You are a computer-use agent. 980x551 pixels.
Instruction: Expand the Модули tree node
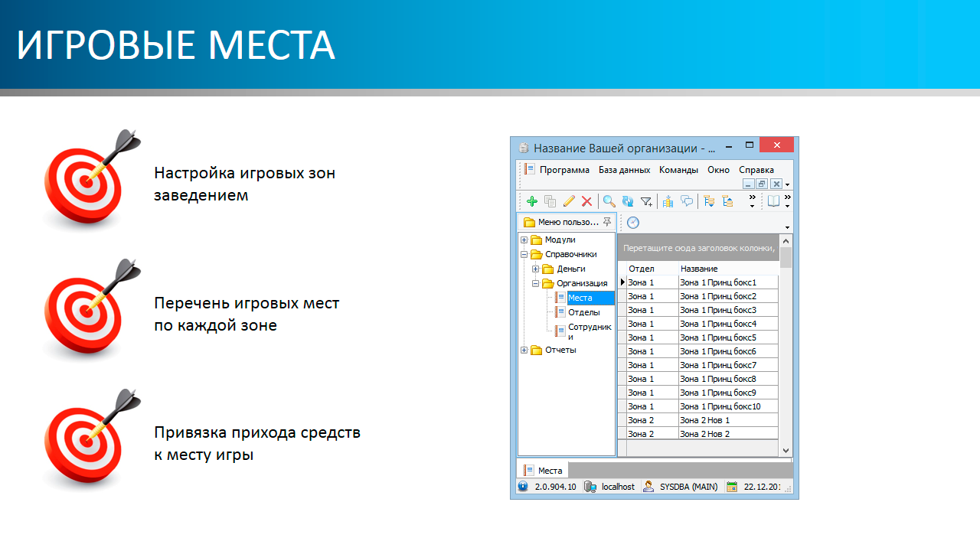tap(524, 240)
